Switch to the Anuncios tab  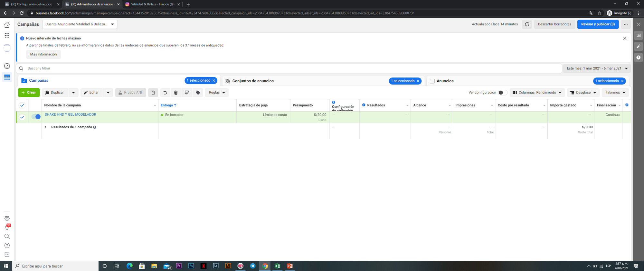coord(445,81)
